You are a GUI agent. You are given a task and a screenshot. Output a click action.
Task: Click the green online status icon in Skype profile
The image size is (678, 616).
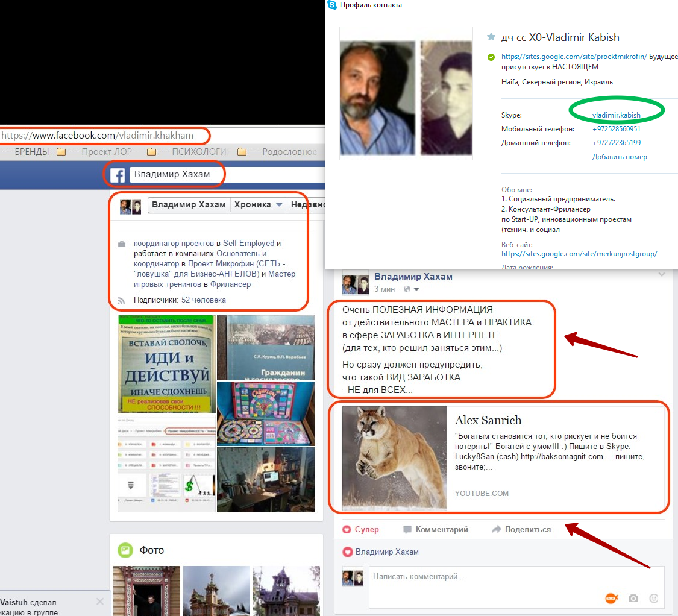pyautogui.click(x=491, y=57)
